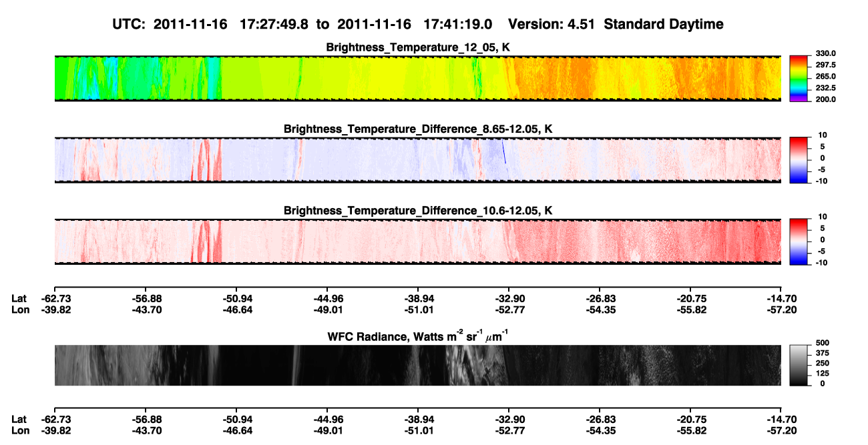Click the WFC Radiance panel title
The height and width of the screenshot is (445, 868).
point(418,336)
